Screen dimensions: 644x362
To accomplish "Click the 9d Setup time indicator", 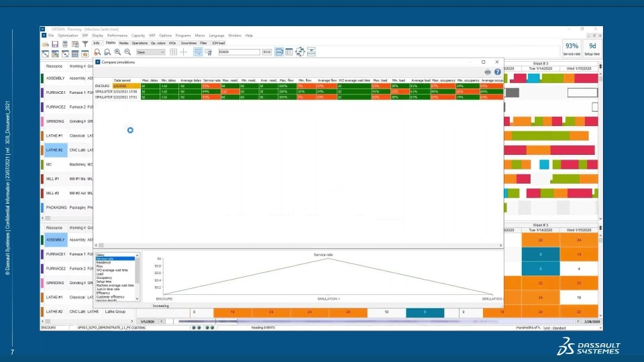I will click(592, 48).
